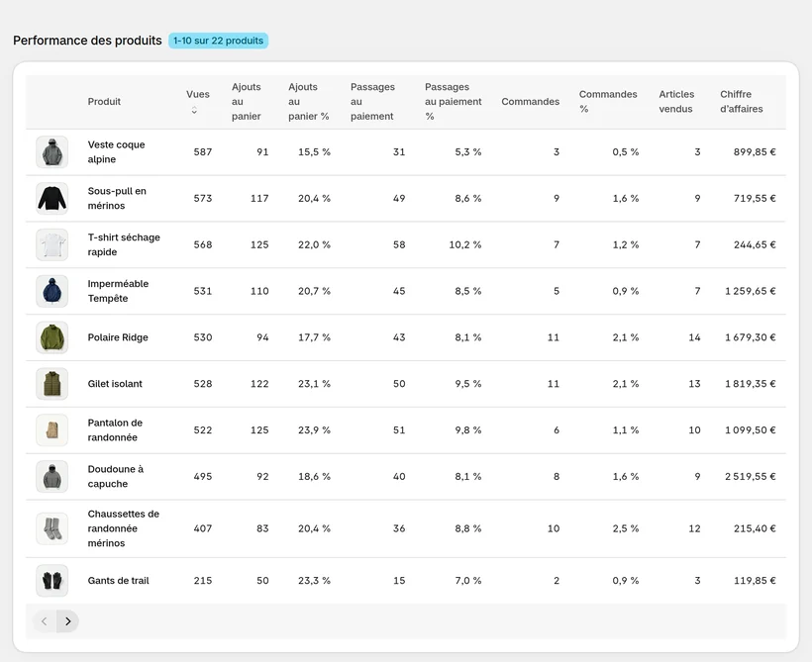Select 'Pantalon de randonnée' product name
Viewport: 812px width, 662px height.
(115, 430)
